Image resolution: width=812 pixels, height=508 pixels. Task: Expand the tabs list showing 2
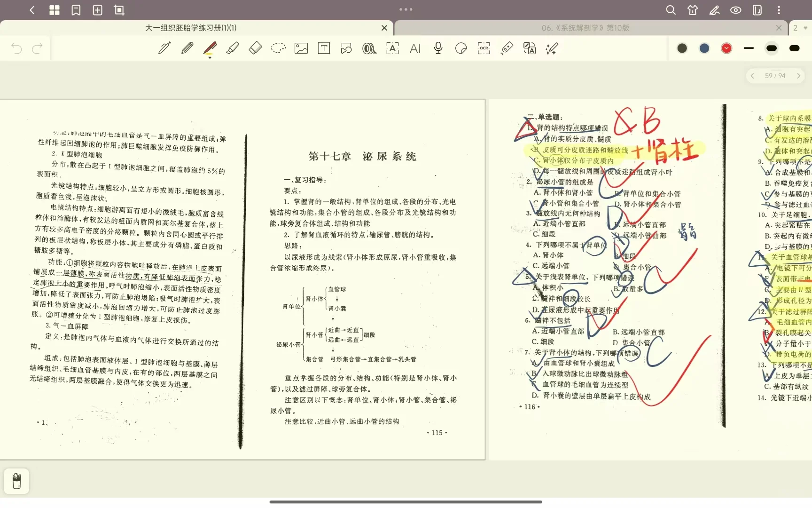[x=800, y=28]
